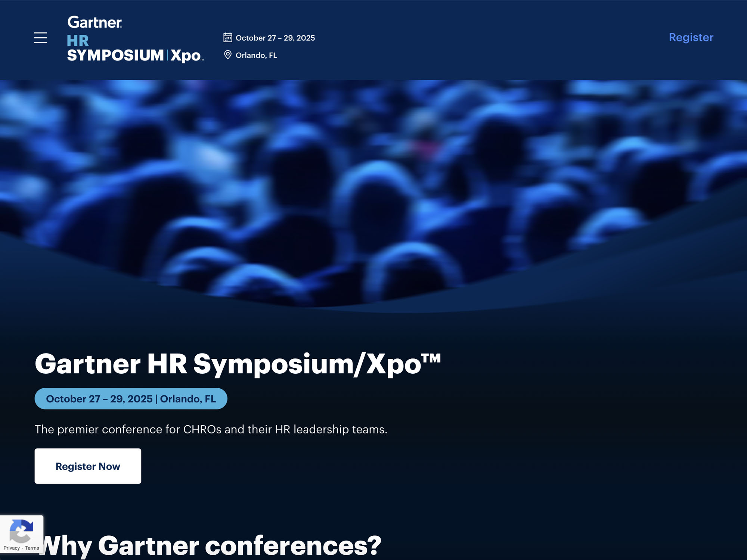
Task: Click the reCAPTCHA badge logo
Action: pos(21,531)
